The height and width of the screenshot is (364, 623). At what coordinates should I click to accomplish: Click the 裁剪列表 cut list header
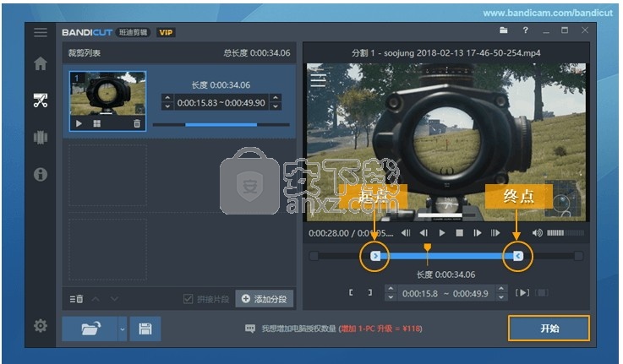point(85,53)
